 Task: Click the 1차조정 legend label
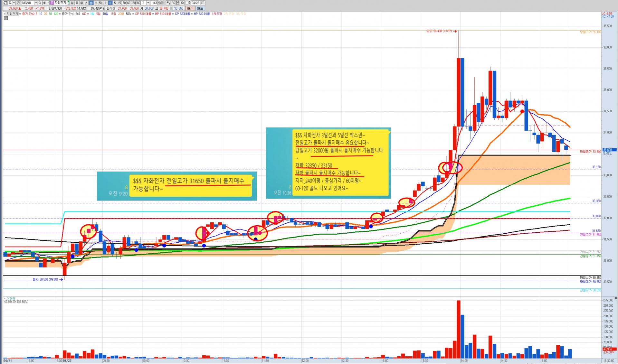click(x=217, y=14)
